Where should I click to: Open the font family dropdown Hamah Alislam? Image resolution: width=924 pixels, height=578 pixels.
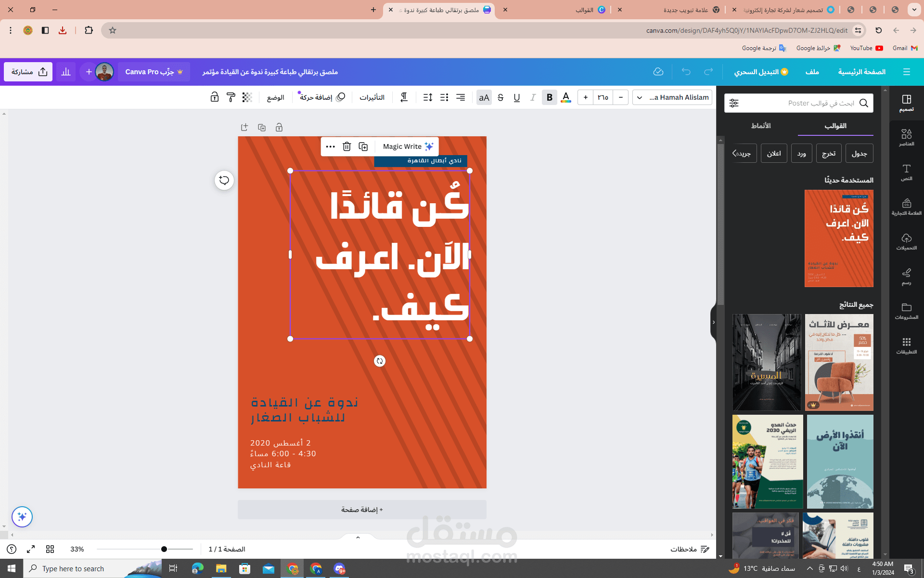pyautogui.click(x=672, y=97)
